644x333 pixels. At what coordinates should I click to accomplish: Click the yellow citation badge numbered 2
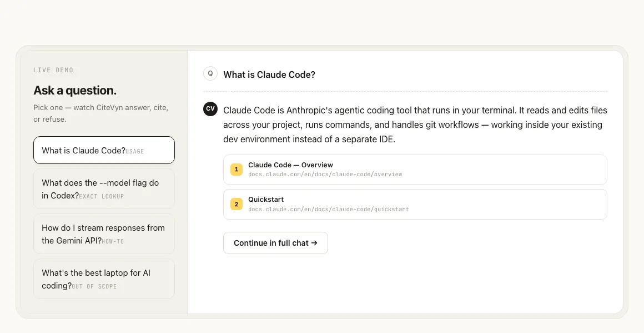[x=236, y=205]
